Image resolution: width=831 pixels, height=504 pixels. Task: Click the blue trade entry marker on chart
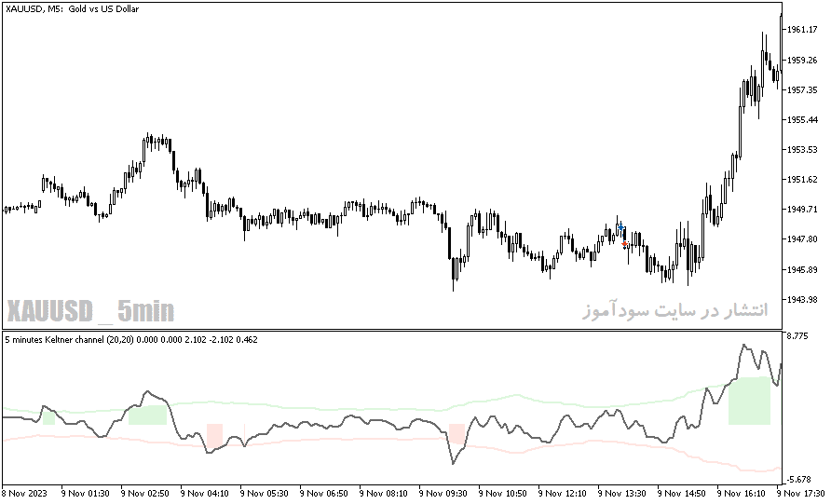[x=620, y=227]
